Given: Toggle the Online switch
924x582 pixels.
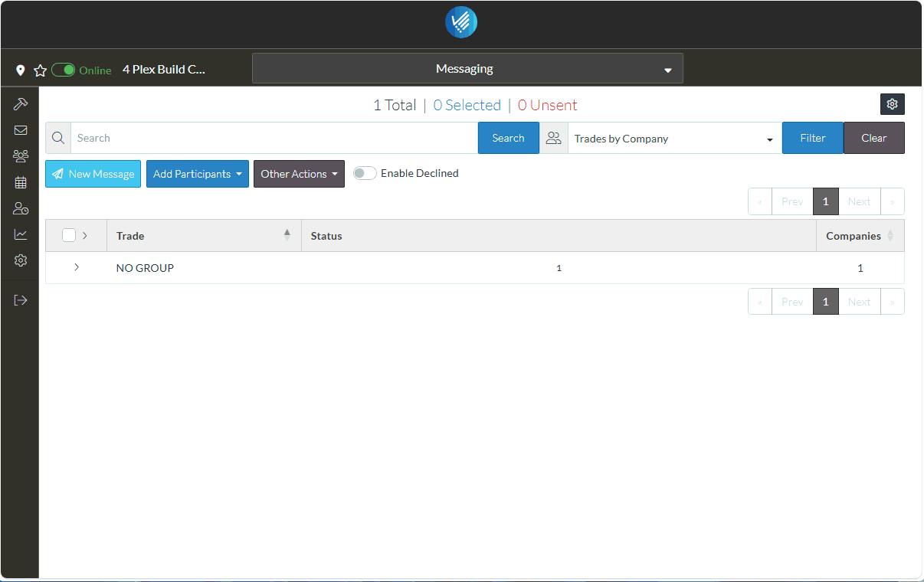Looking at the screenshot, I should click(64, 70).
